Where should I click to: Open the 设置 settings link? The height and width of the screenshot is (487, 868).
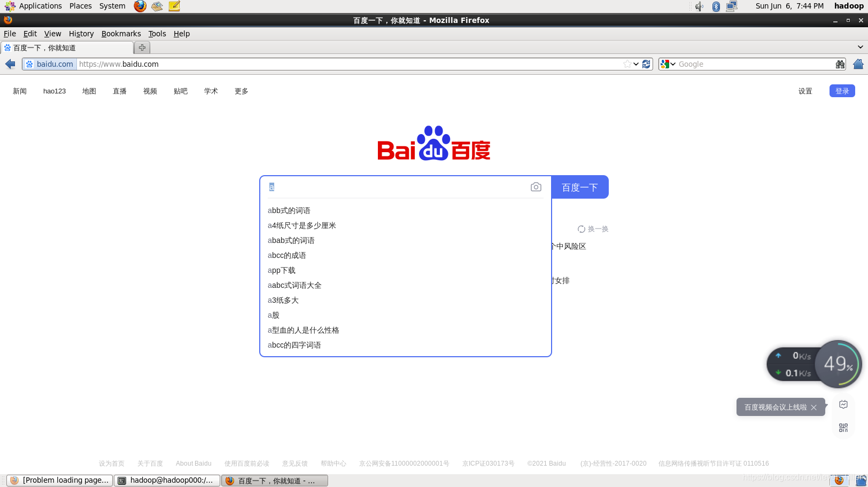[x=805, y=91]
